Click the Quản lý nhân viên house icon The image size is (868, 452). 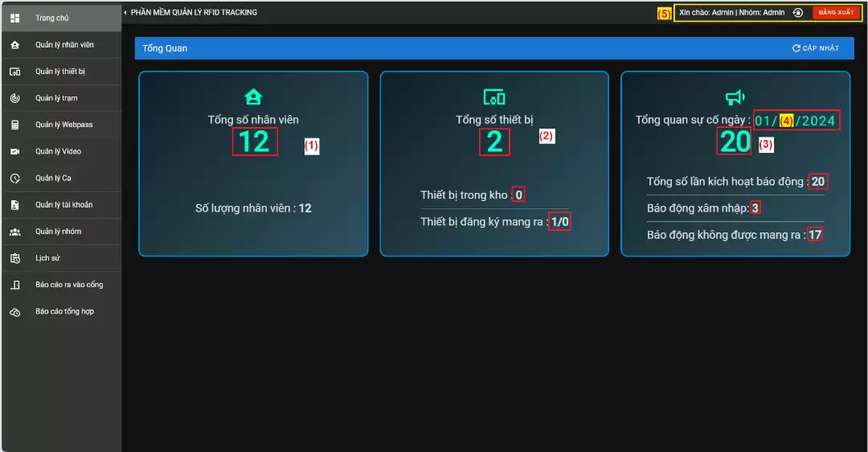(14, 45)
